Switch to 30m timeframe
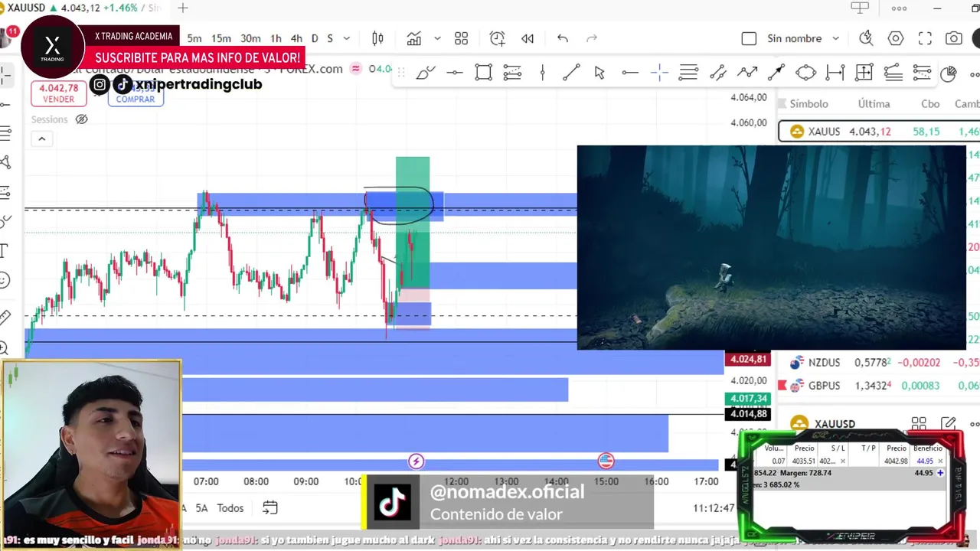This screenshot has height=551, width=980. [x=250, y=38]
